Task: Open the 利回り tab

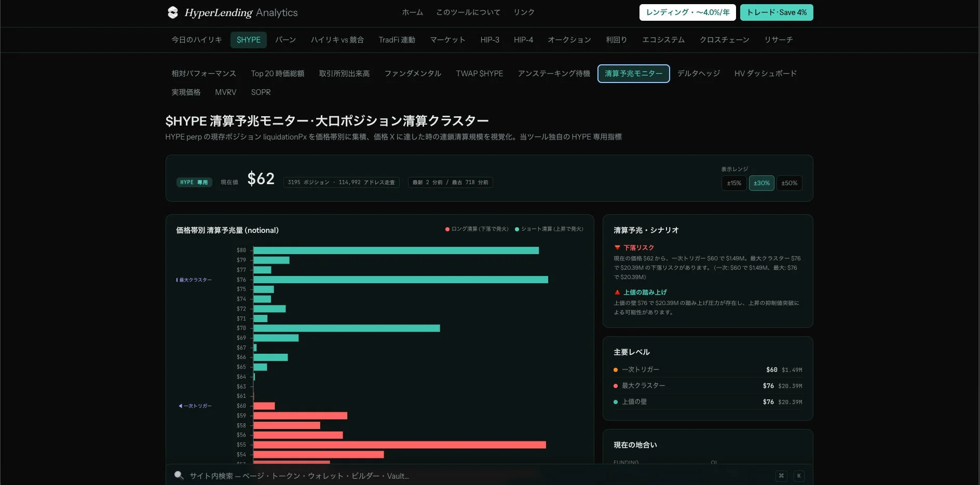Action: (616, 40)
